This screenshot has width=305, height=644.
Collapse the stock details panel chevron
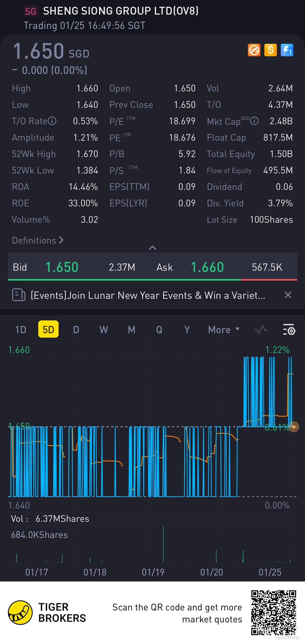point(152,248)
